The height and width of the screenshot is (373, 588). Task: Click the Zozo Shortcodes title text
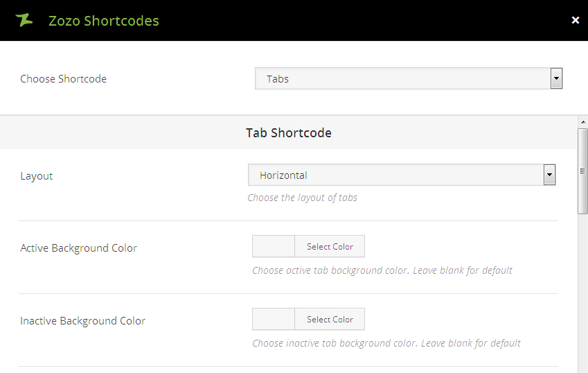pyautogui.click(x=104, y=21)
